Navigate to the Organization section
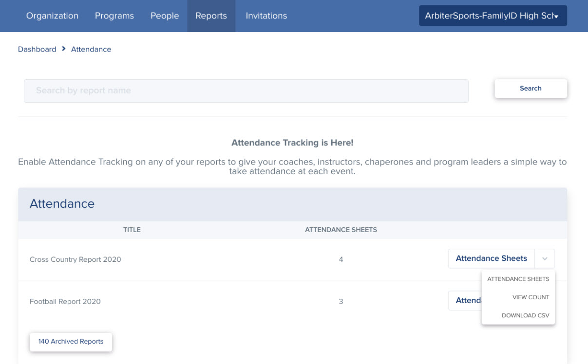The height and width of the screenshot is (364, 588). 52,16
